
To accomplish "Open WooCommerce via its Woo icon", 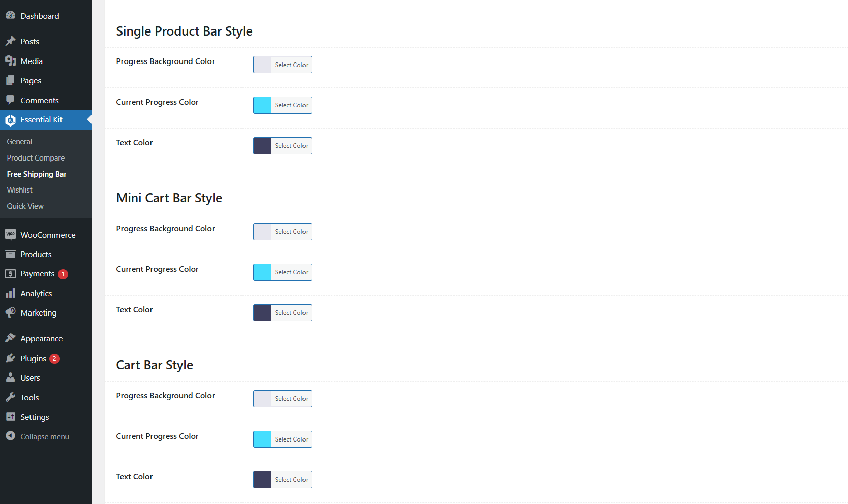I will 10,234.
